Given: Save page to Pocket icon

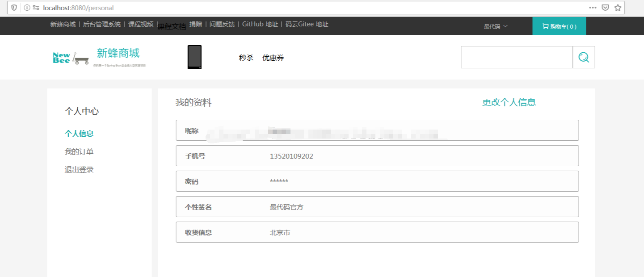Looking at the screenshot, I should (605, 8).
